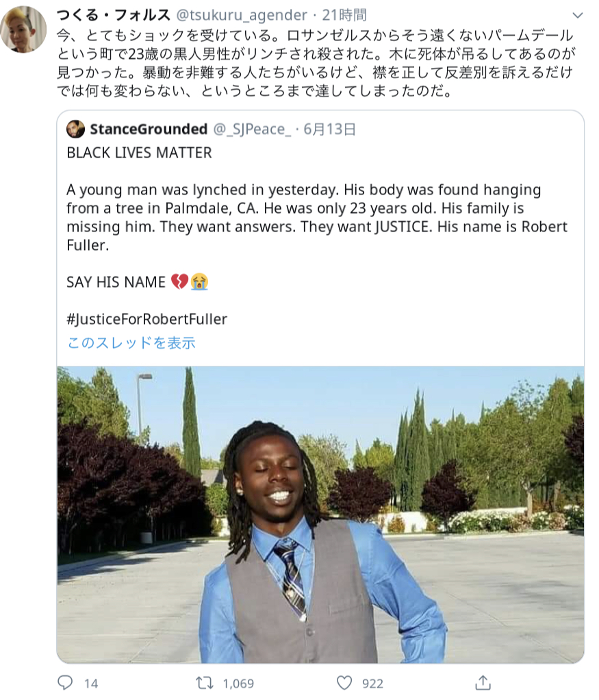Click the reply speech bubble icon
Screen dimensions: 599x700
coord(65,683)
